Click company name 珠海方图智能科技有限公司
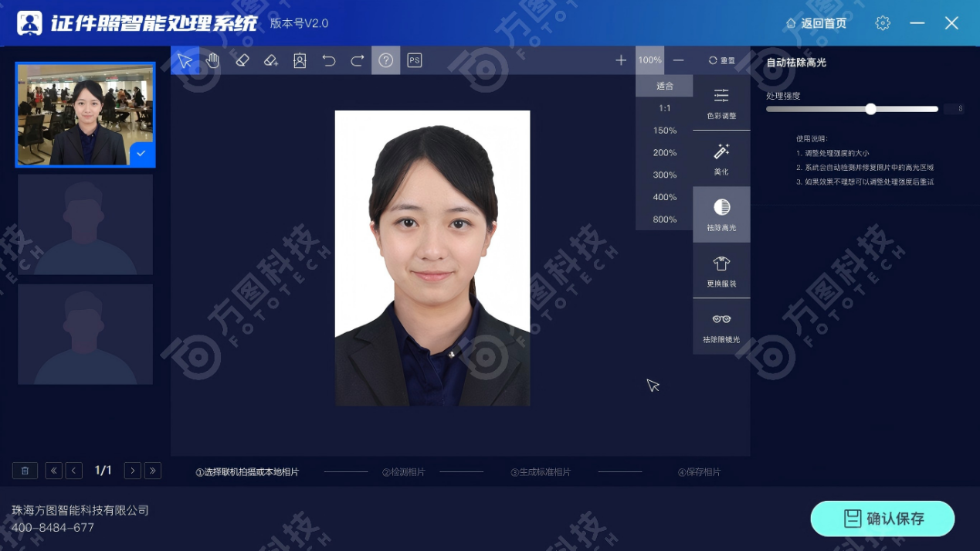This screenshot has width=980, height=551. point(80,511)
